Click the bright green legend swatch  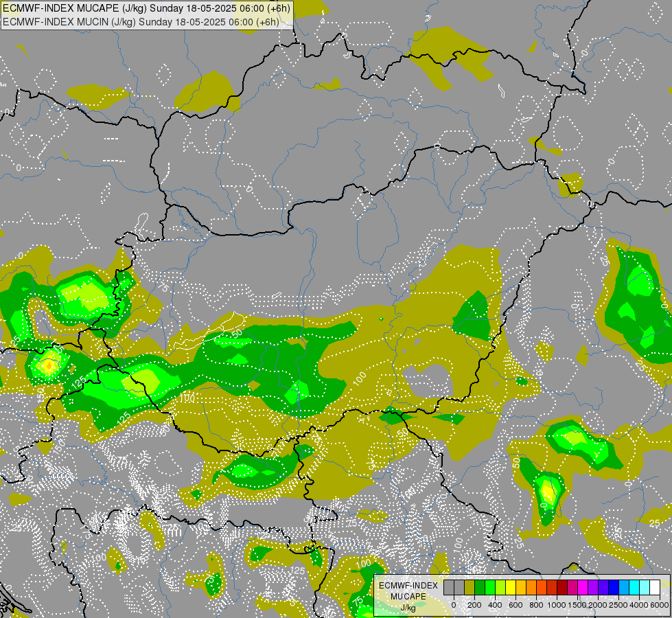[x=490, y=588]
